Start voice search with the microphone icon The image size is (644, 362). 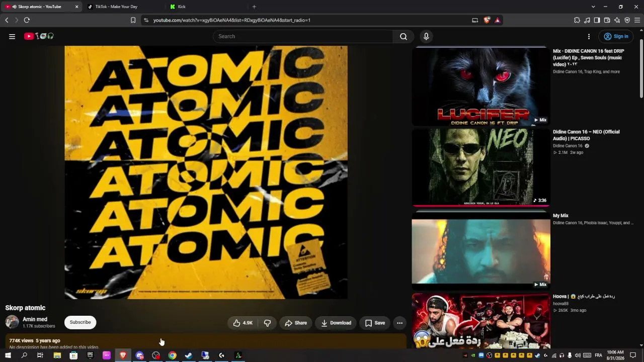click(426, 36)
